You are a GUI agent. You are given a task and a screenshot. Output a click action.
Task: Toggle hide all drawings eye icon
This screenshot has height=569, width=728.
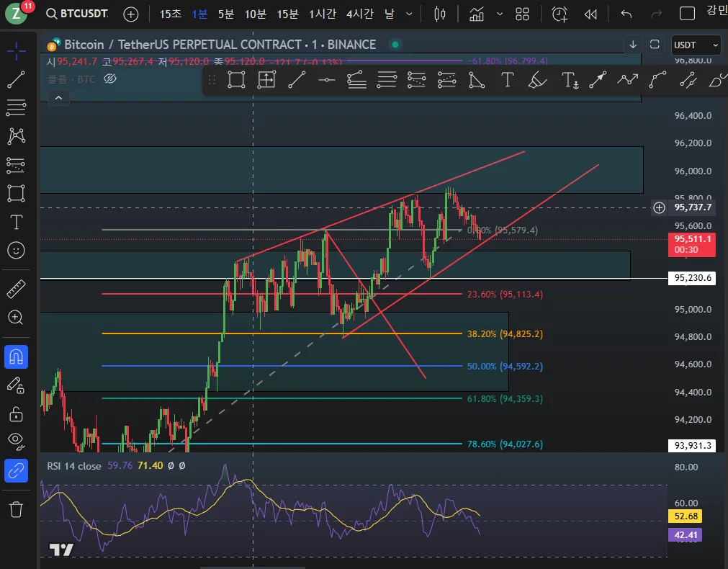[x=16, y=439]
